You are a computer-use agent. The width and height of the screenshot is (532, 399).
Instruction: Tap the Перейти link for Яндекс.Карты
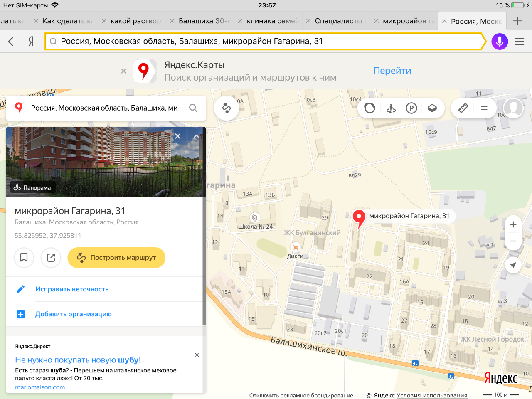pos(392,71)
